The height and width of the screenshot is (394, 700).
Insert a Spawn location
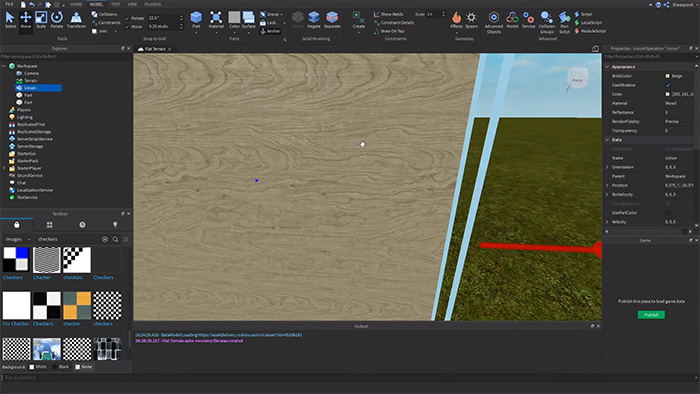471,20
